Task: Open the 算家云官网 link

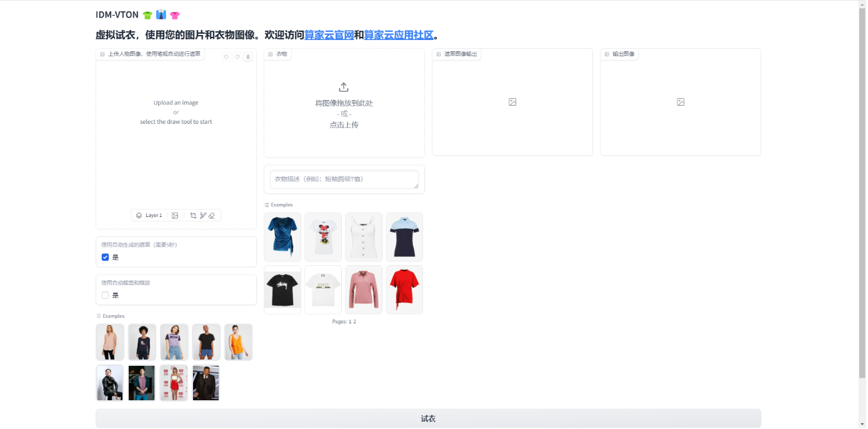Action: click(329, 35)
